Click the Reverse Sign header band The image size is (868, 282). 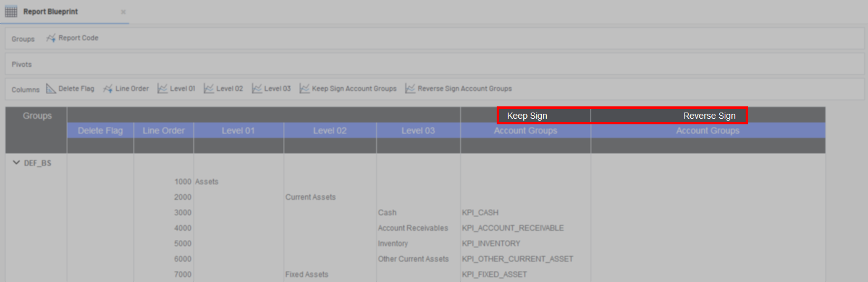tap(709, 116)
